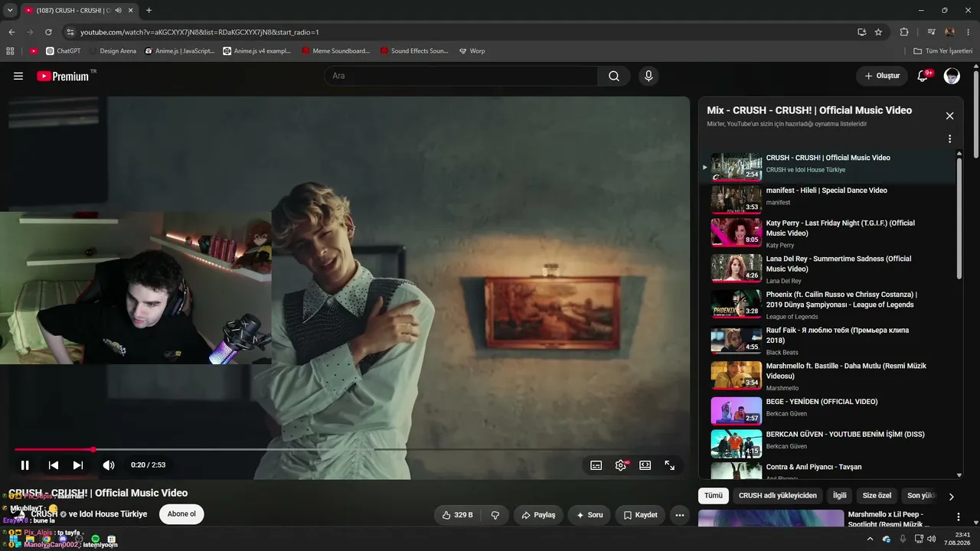Open more actions menu below video

pos(679,515)
